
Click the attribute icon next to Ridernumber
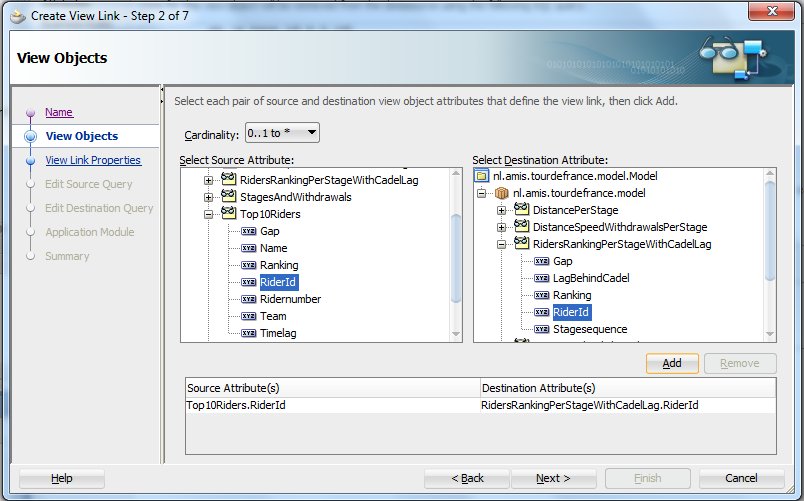tap(248, 299)
